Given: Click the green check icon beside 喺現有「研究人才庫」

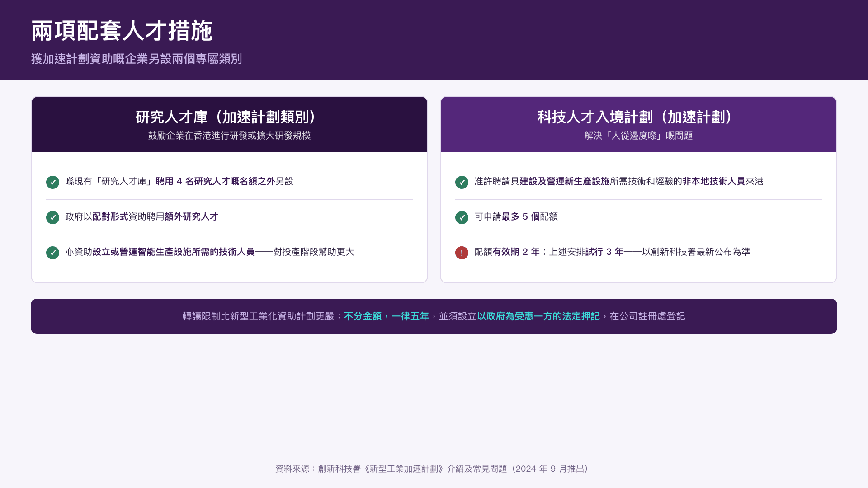Looking at the screenshot, I should tap(52, 182).
